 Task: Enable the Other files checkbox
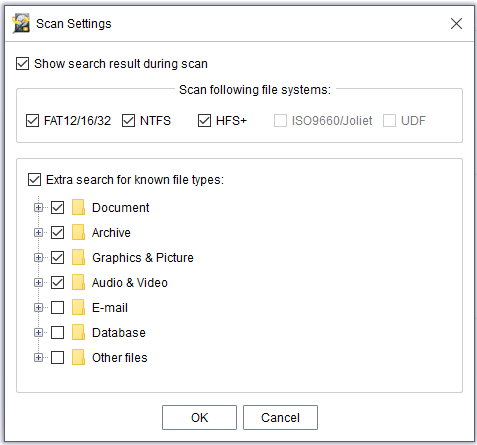click(x=57, y=357)
